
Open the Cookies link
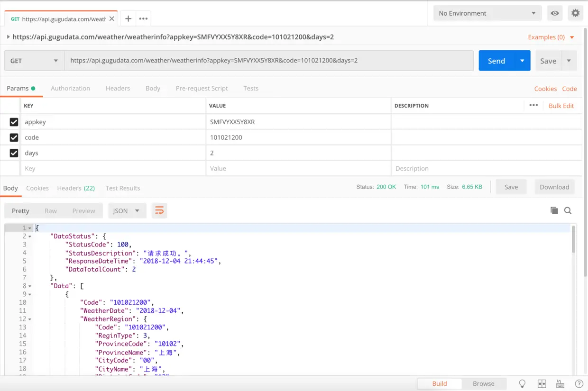tap(545, 89)
